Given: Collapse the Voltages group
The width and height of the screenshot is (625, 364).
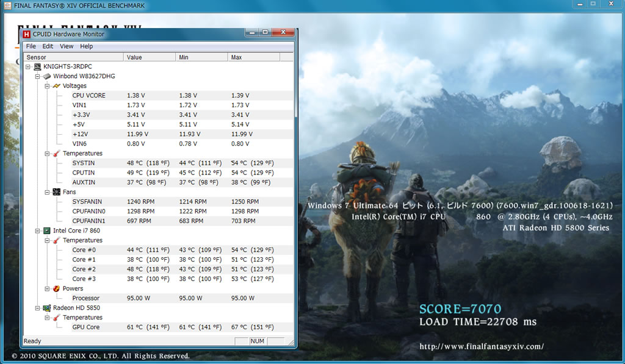Looking at the screenshot, I should click(x=47, y=85).
